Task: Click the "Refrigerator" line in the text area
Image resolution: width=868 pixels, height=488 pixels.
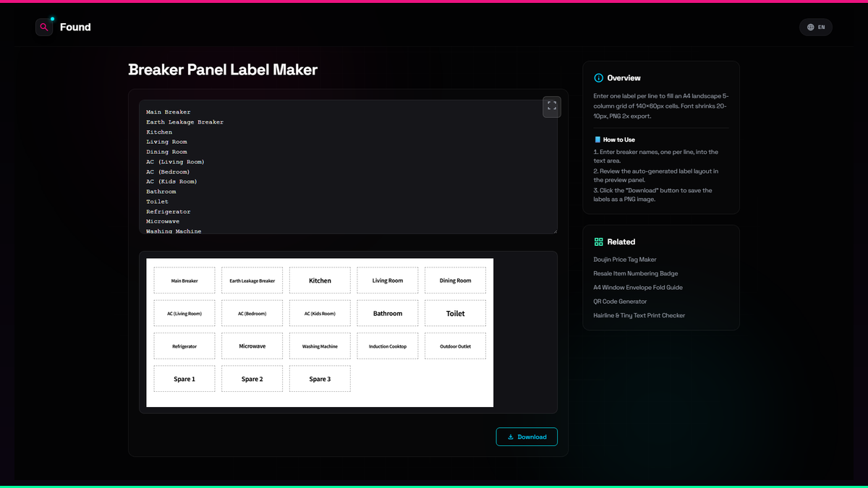Action: (x=169, y=212)
